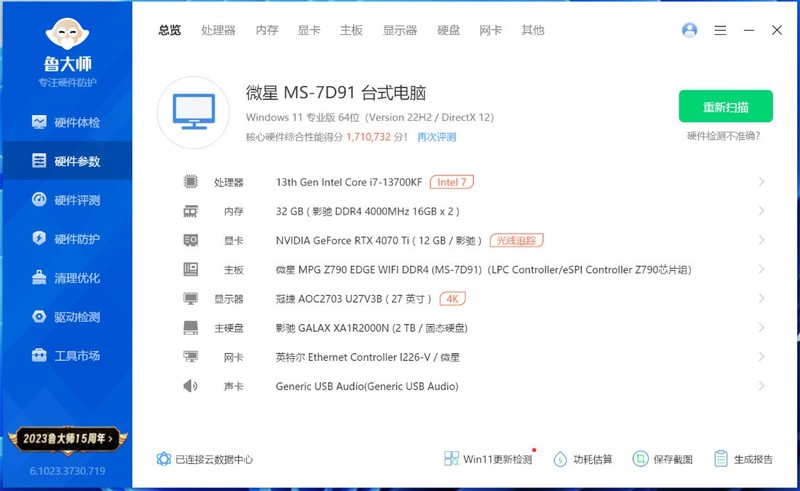
Task: Open 工具市场 in the sidebar
Action: click(x=66, y=355)
